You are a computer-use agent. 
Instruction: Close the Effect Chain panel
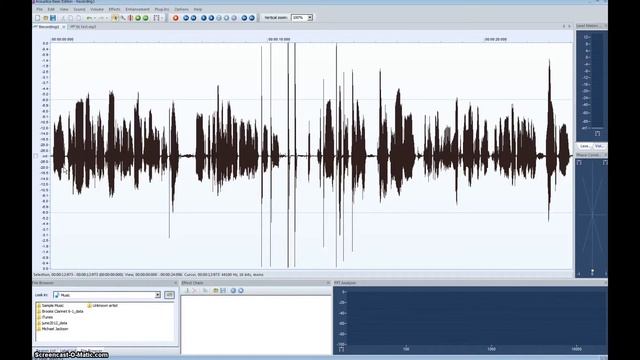click(328, 282)
